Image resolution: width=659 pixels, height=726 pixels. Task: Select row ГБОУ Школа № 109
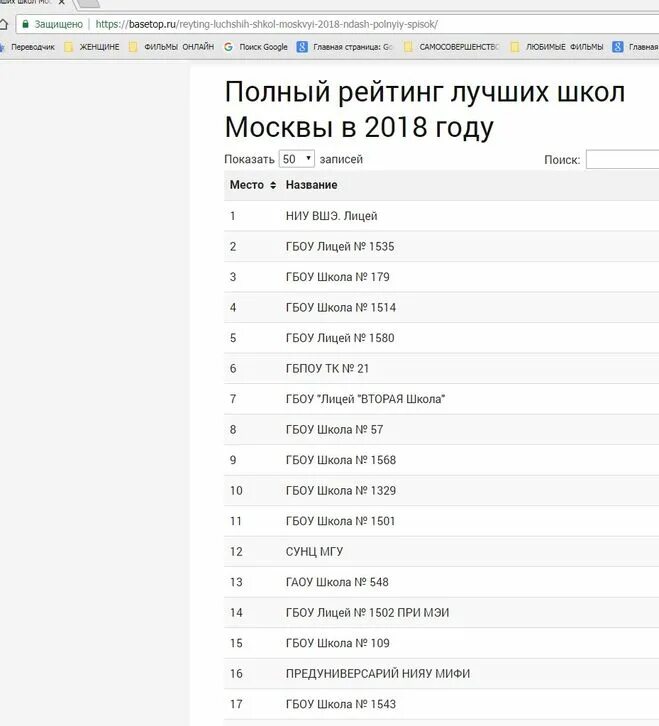click(441, 643)
